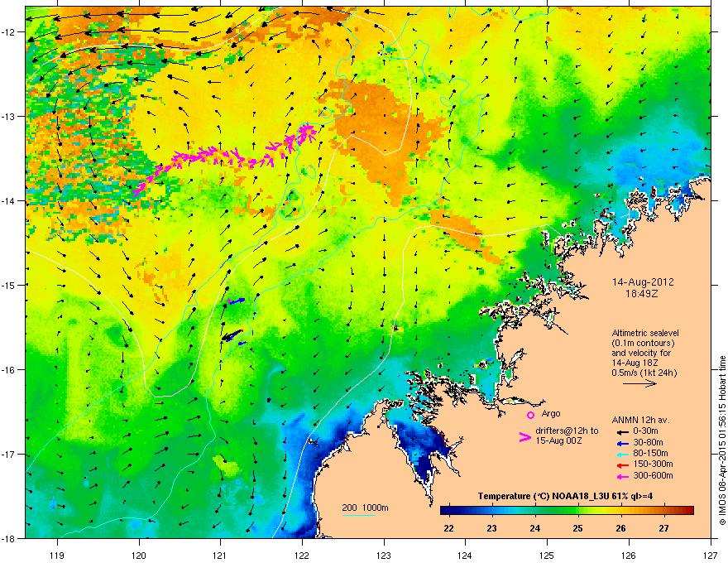Click the '0.5m/s (1kt 24h)' scale text

pos(644,373)
